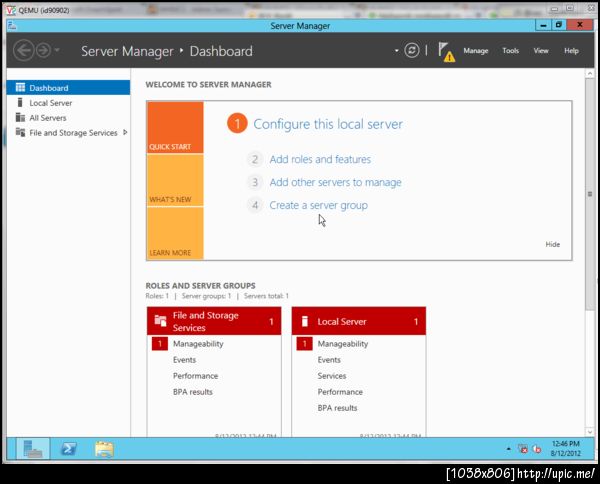The width and height of the screenshot is (600, 484).
Task: Click Services under Local Server tile
Action: pos(332,376)
